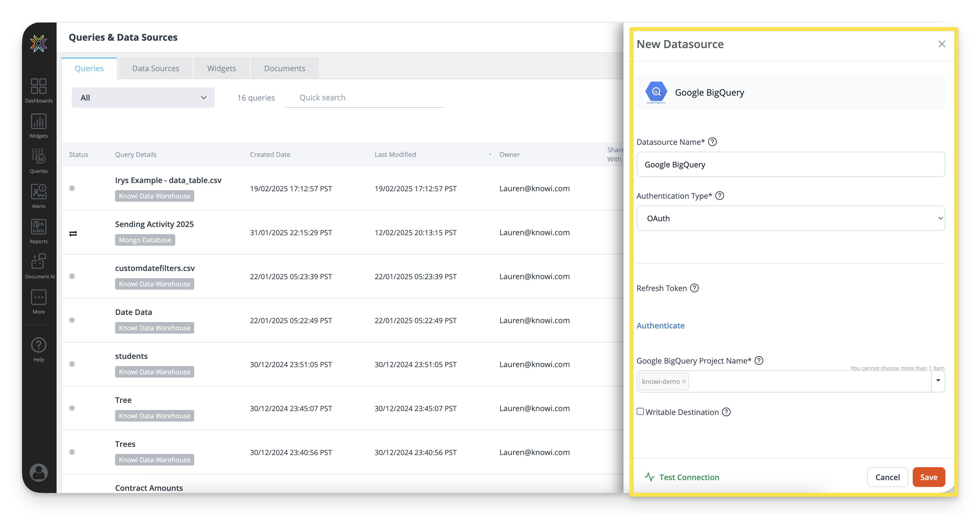Screen dimensions: 980x515
Task: Open the Contract Amounts query
Action: pyautogui.click(x=149, y=488)
